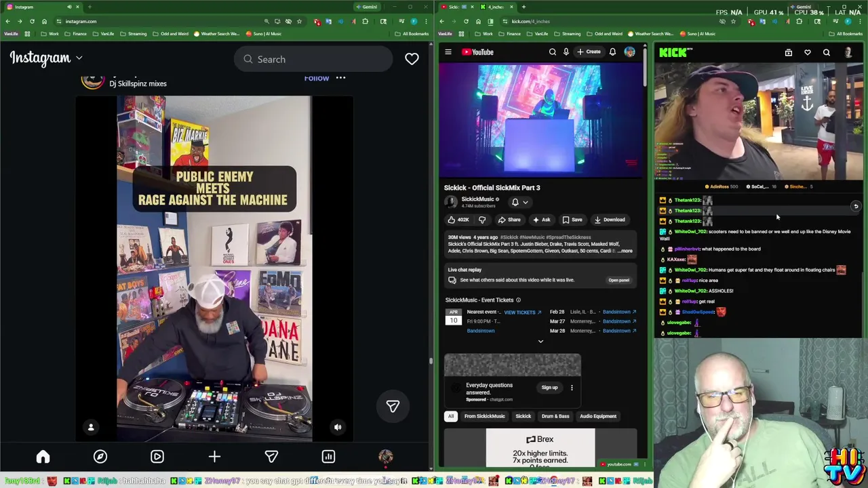Click Instagram Search field

pyautogui.click(x=313, y=59)
